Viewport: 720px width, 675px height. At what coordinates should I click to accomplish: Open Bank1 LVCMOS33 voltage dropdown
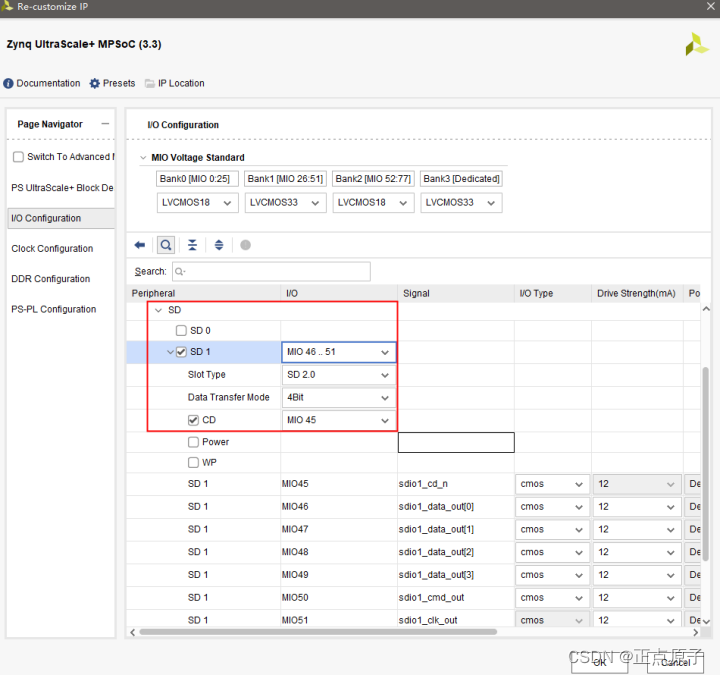(x=285, y=202)
